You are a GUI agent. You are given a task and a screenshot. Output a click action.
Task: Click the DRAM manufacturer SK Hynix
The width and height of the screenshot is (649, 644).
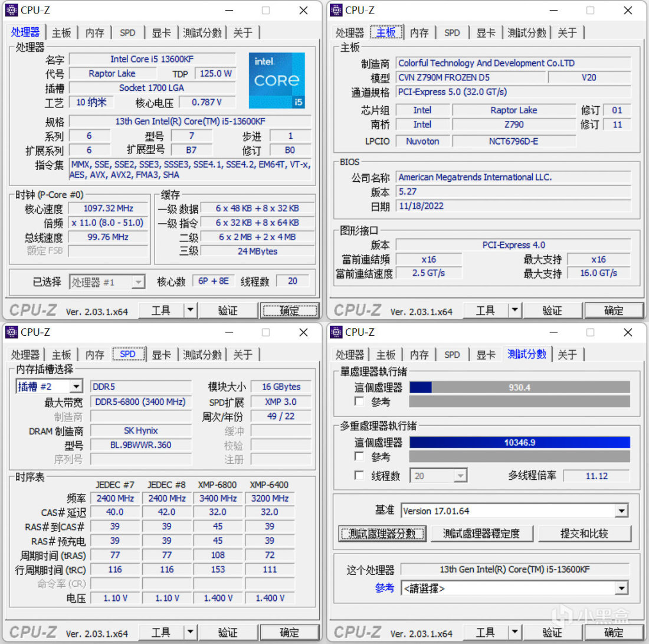pyautogui.click(x=141, y=431)
